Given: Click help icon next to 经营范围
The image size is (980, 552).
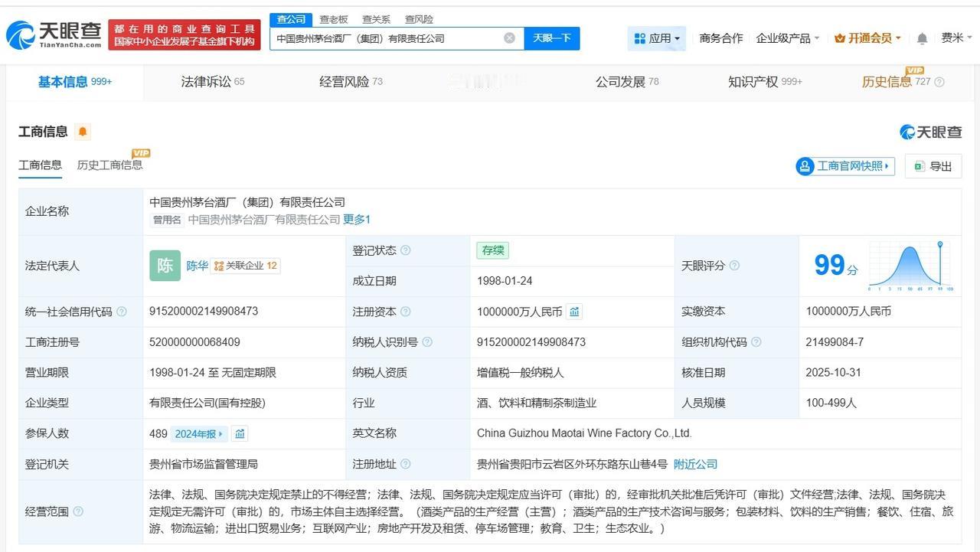Looking at the screenshot, I should tap(78, 511).
